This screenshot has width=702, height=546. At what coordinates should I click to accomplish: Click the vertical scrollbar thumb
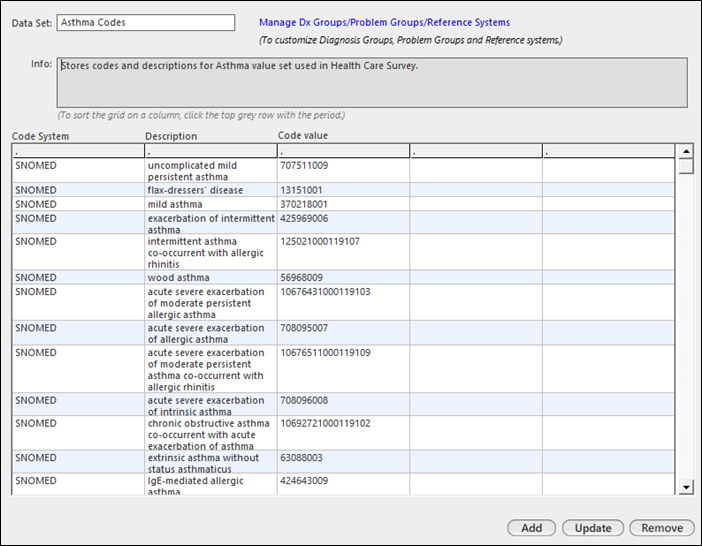686,166
